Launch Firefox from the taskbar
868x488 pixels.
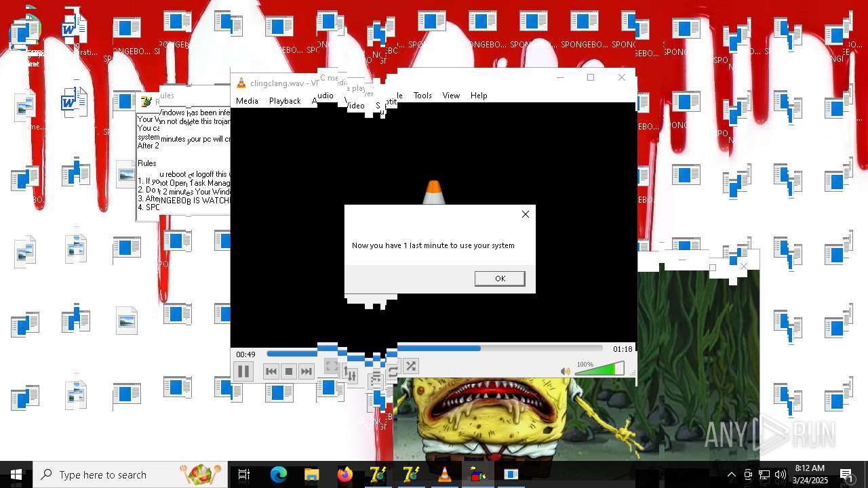pos(345,474)
